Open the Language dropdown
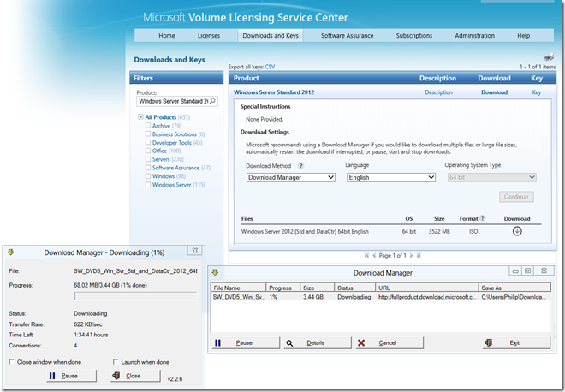The height and width of the screenshot is (392, 565). pos(391,177)
